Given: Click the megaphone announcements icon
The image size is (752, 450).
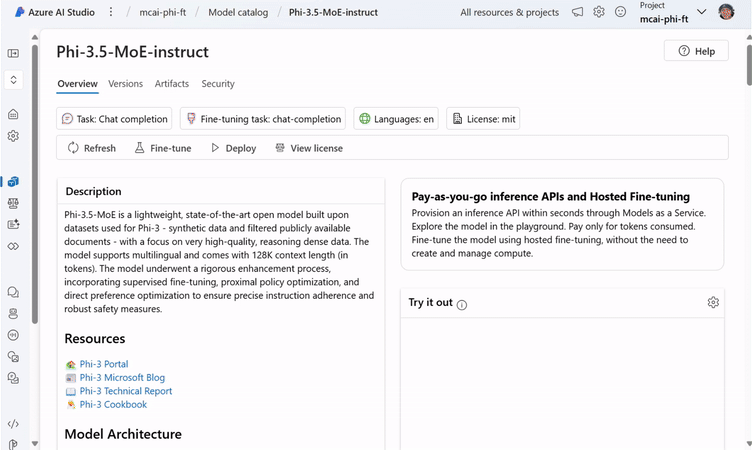Looking at the screenshot, I should click(x=578, y=12).
